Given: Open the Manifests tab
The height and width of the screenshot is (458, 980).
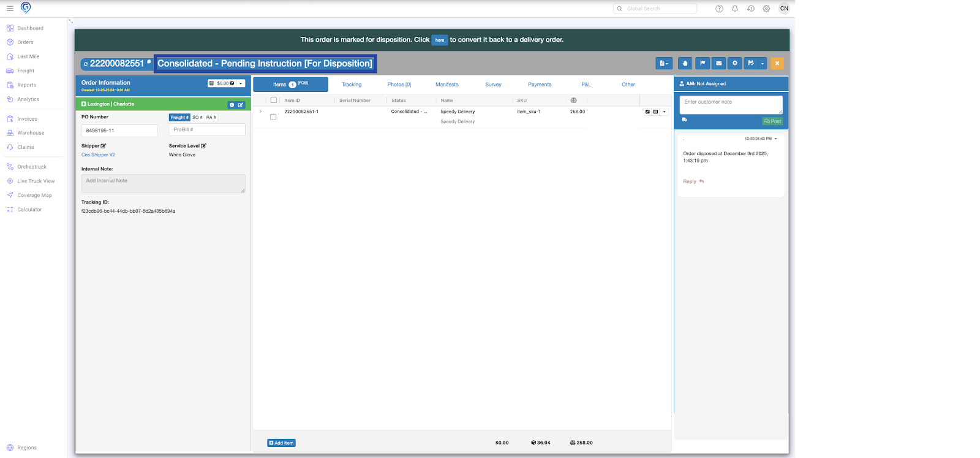Looking at the screenshot, I should click(447, 85).
